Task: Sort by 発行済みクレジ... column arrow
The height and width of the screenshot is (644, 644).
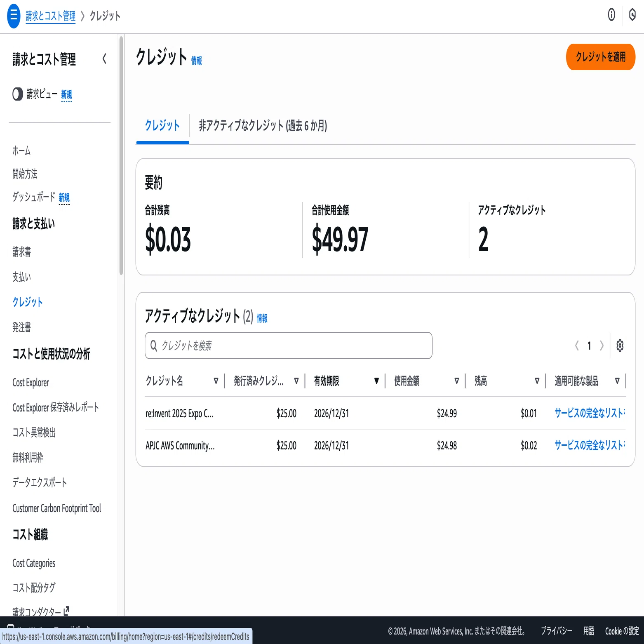Action: (296, 381)
